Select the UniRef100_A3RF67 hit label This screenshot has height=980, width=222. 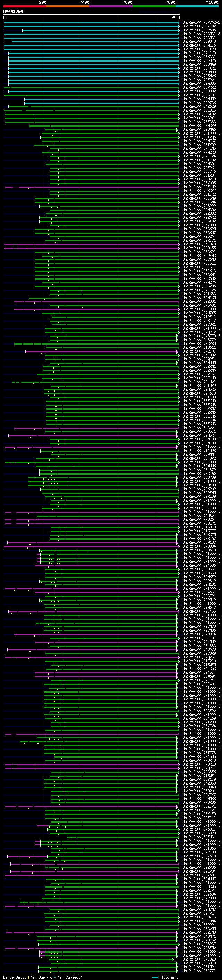199,374
